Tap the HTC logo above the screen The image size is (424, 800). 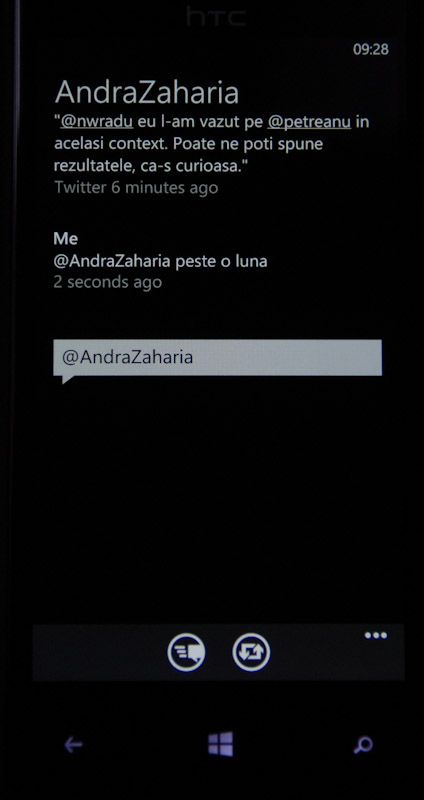click(x=216, y=17)
